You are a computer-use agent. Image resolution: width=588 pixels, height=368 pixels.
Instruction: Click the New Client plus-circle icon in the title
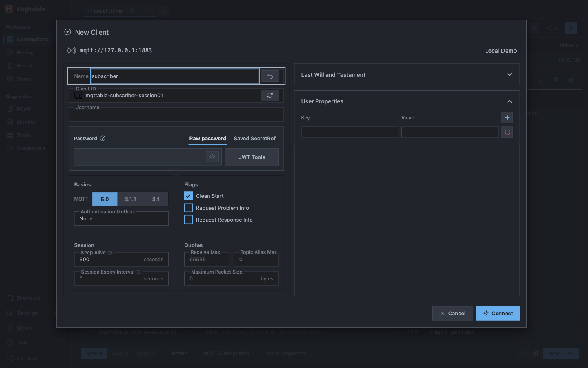coord(68,32)
